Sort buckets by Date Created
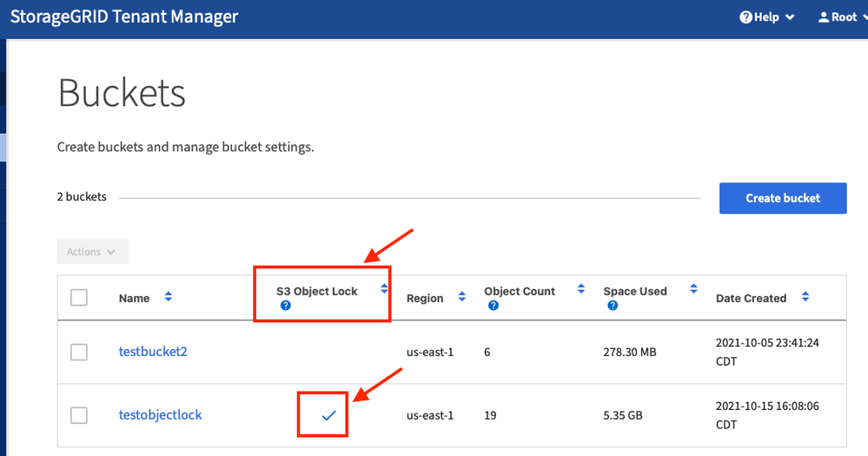This screenshot has height=456, width=868. tap(805, 297)
